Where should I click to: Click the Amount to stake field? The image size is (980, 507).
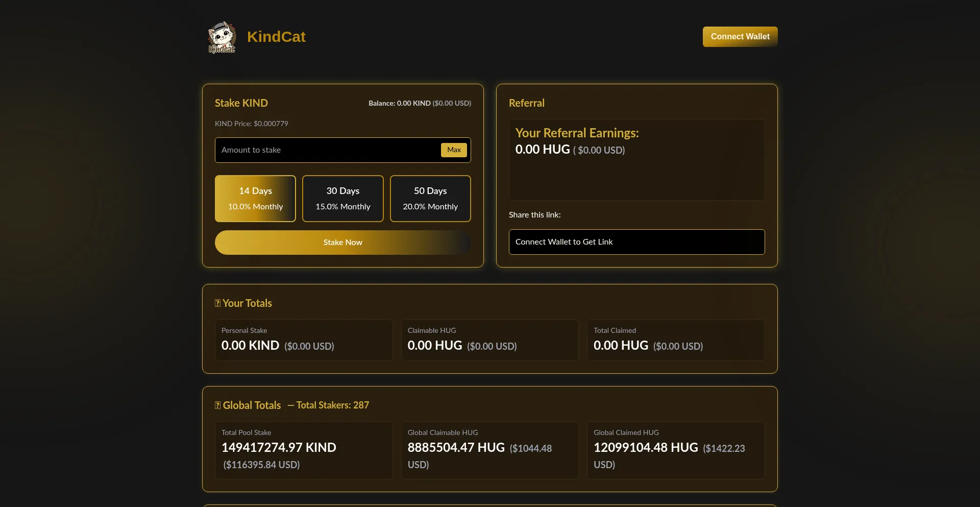pos(327,150)
